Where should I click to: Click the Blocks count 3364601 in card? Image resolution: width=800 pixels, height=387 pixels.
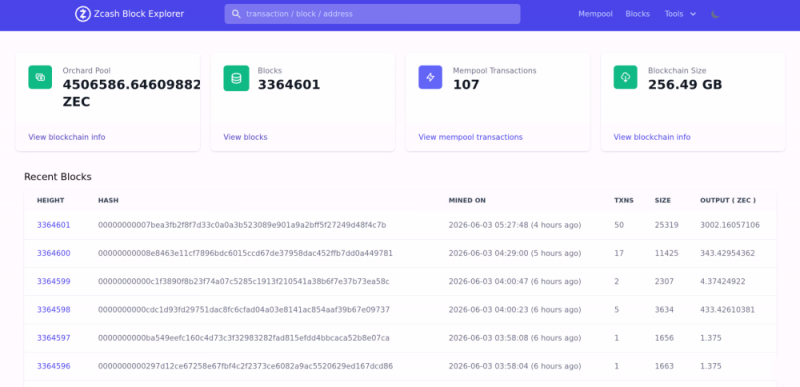[x=289, y=85]
